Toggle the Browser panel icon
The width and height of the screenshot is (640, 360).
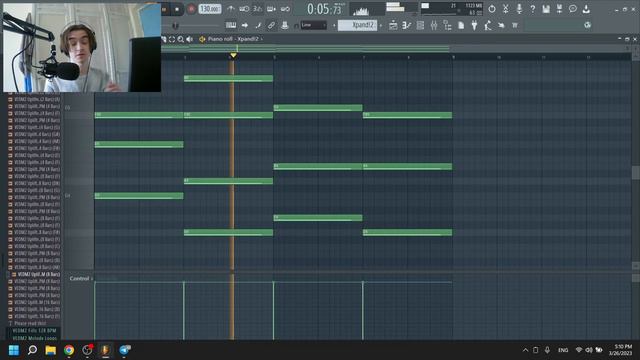point(447,25)
